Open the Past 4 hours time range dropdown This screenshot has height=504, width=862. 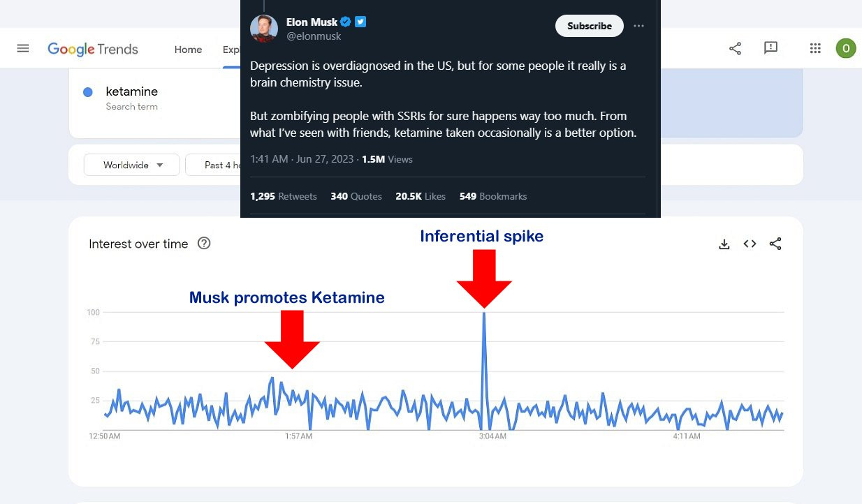pos(213,165)
